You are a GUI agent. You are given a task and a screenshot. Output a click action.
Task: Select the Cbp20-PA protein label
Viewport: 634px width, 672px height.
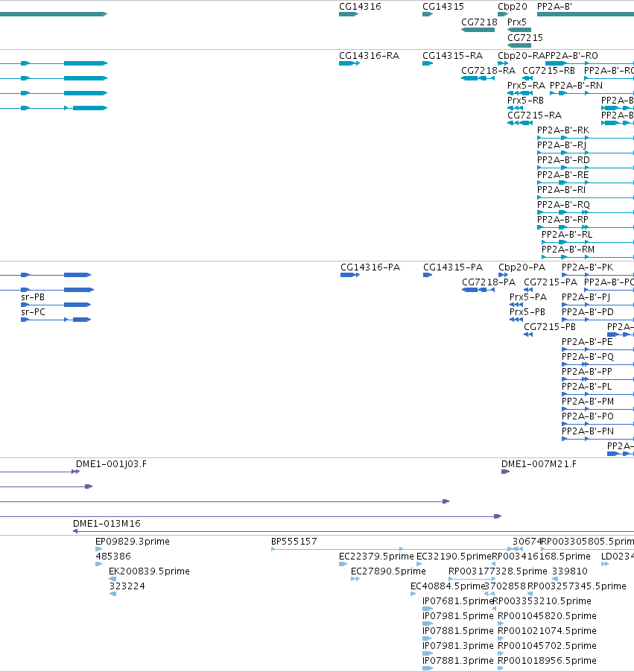click(522, 267)
